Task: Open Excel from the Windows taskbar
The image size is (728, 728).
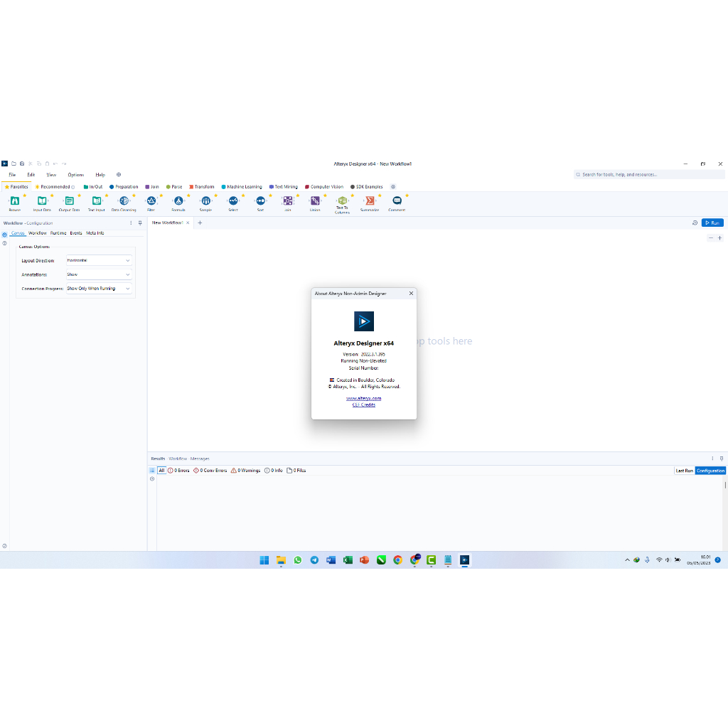Action: (348, 560)
